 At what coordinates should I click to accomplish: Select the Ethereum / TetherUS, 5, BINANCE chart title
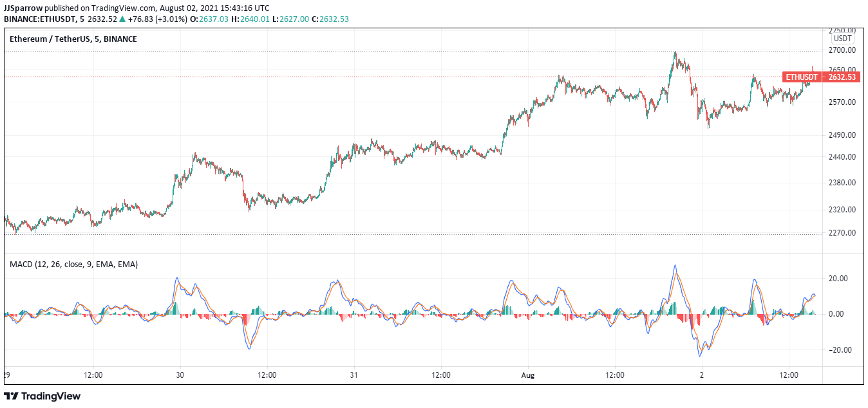click(x=73, y=39)
